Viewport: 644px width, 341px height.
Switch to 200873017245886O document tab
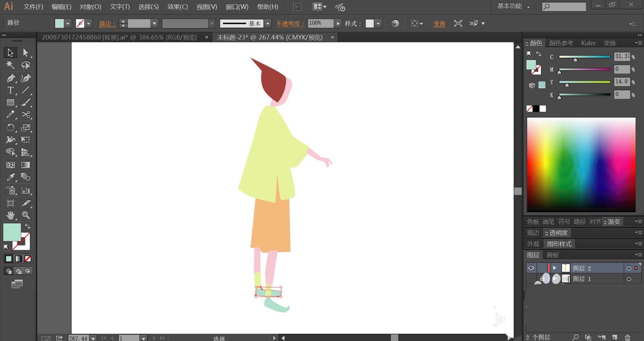pos(120,37)
